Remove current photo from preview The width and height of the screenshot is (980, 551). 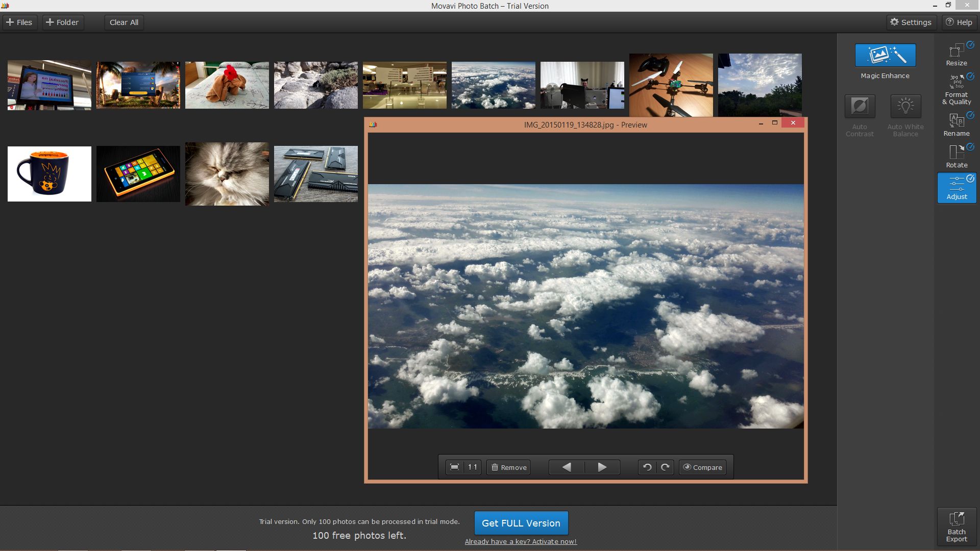pos(508,467)
